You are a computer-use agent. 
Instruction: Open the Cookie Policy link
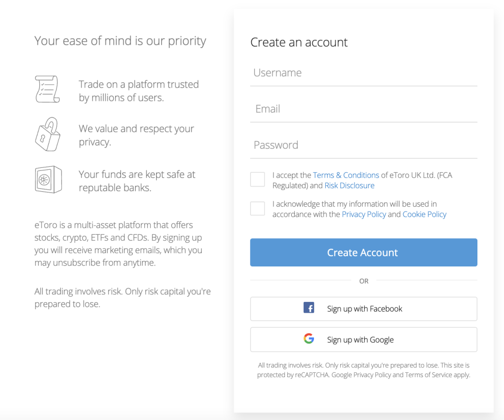[424, 214]
